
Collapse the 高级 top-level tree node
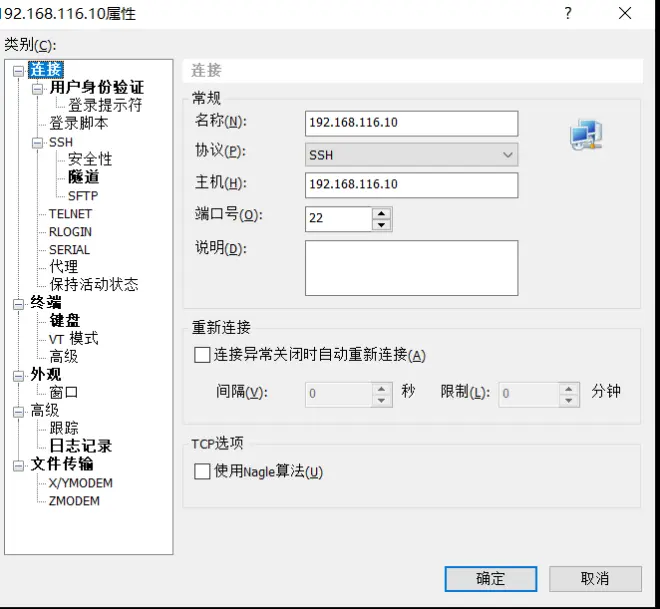tap(18, 412)
